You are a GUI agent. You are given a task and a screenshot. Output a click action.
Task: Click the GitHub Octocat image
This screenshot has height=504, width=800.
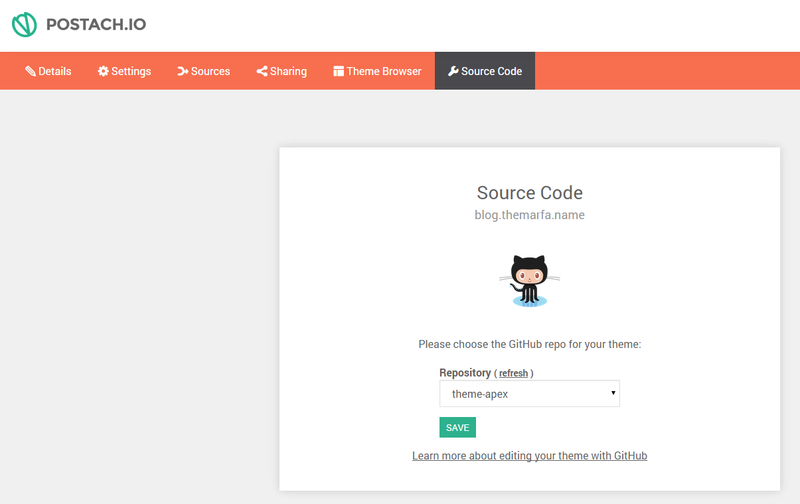(x=530, y=281)
